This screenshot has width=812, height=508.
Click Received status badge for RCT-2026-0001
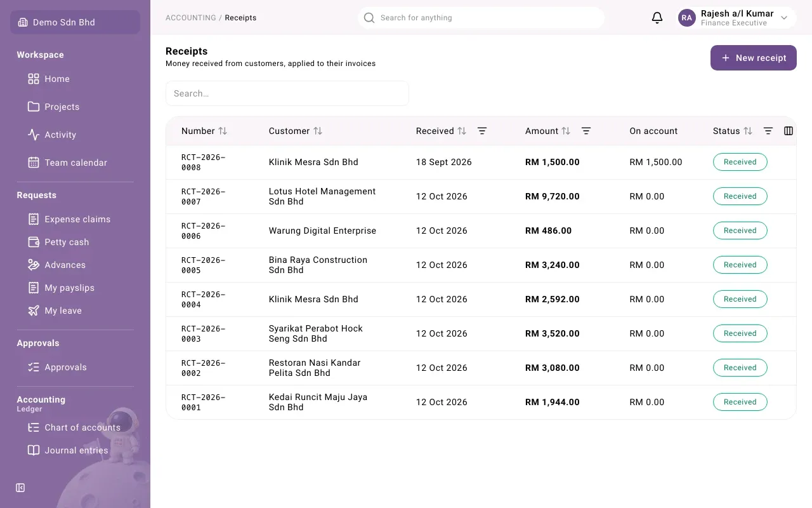pos(740,402)
